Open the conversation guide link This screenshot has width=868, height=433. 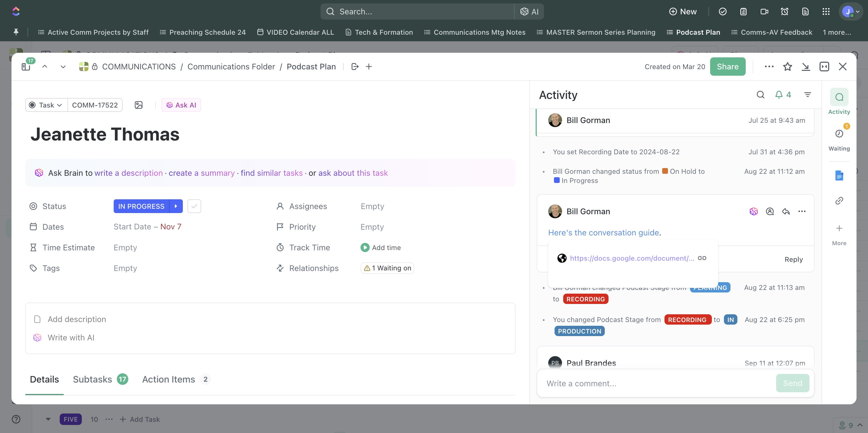[x=603, y=233]
